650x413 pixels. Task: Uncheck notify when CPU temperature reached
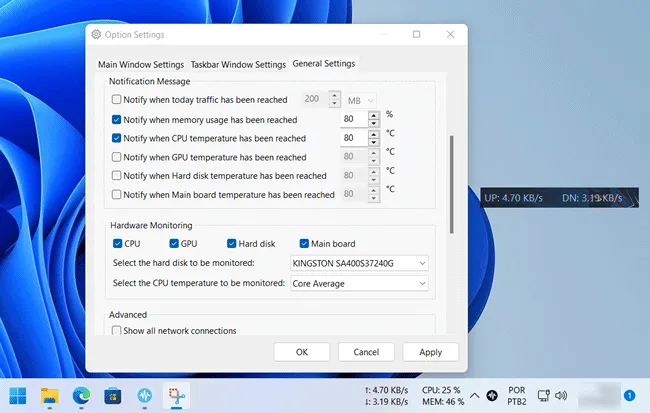tap(116, 138)
